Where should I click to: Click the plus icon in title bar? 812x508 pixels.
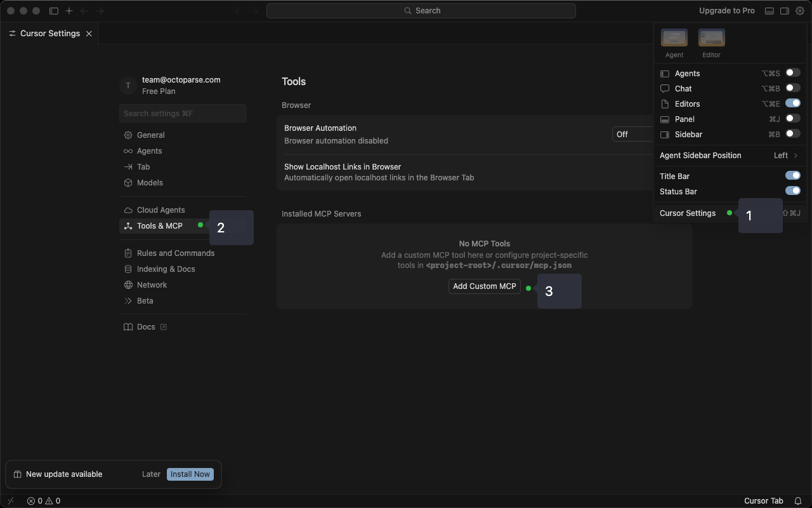click(x=69, y=11)
